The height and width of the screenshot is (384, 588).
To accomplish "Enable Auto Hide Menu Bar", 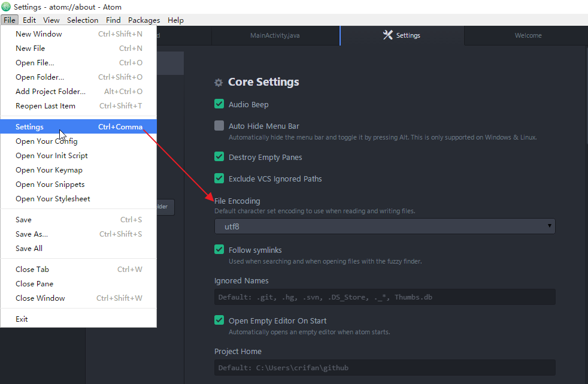I will pos(219,126).
